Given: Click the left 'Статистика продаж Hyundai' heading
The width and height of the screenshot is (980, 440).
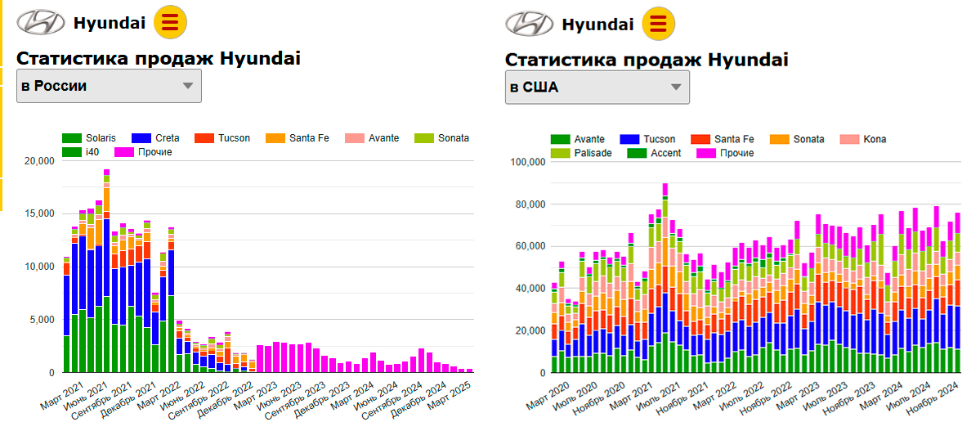Looking at the screenshot, I should click(x=159, y=59).
